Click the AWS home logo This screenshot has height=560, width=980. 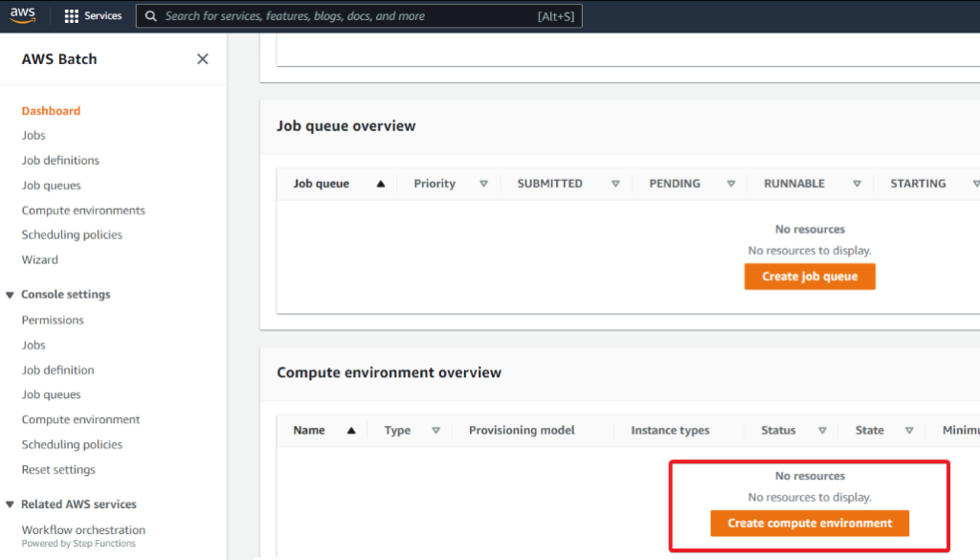click(21, 14)
